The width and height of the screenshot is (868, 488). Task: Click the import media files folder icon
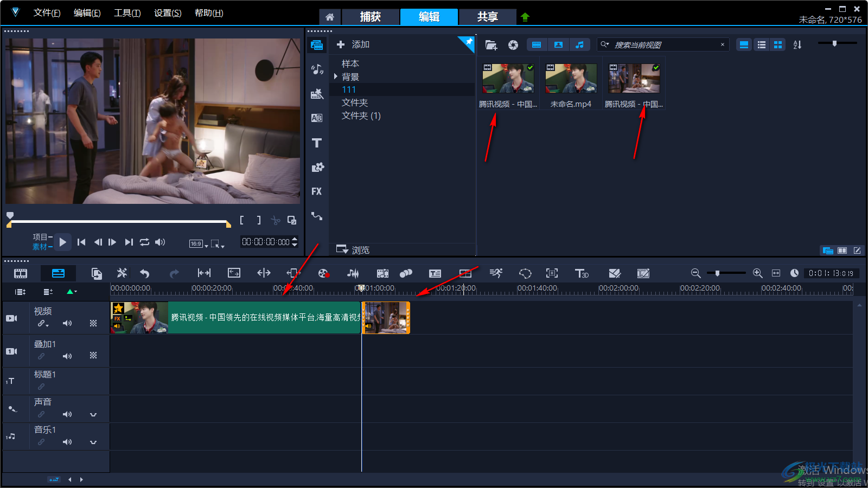[491, 45]
